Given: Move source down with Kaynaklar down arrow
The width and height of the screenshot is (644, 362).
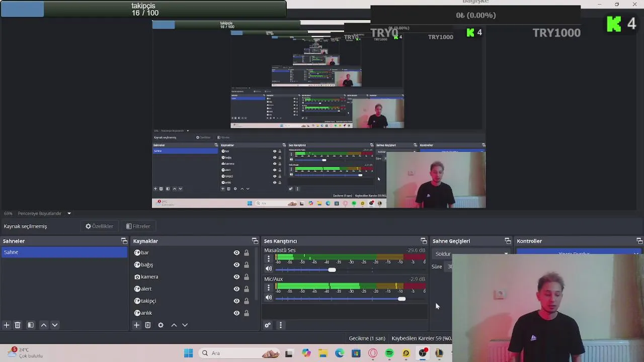Looking at the screenshot, I should [x=185, y=325].
